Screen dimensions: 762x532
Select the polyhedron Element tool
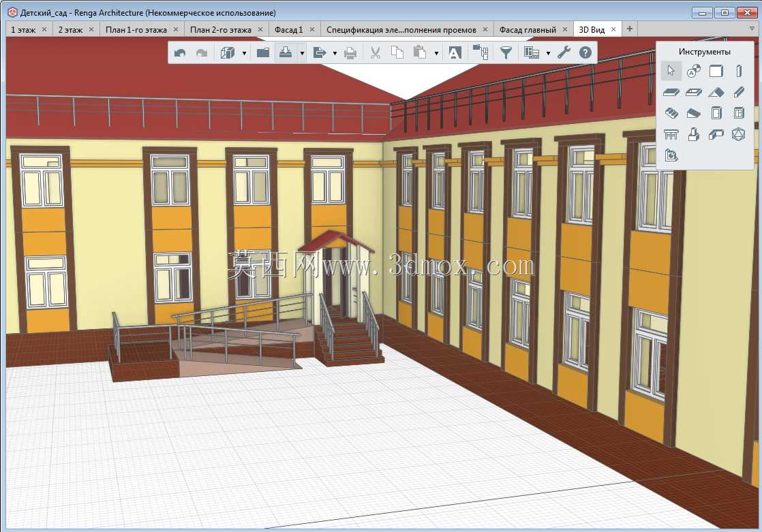pyautogui.click(x=739, y=134)
